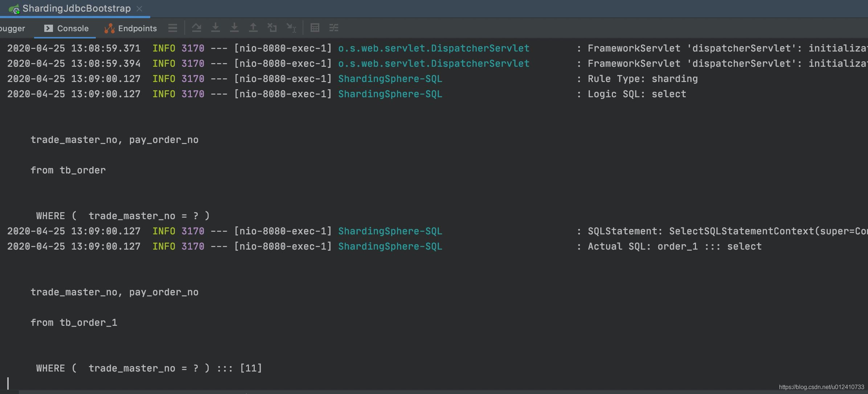Click the Show Execution Point icon

(196, 28)
